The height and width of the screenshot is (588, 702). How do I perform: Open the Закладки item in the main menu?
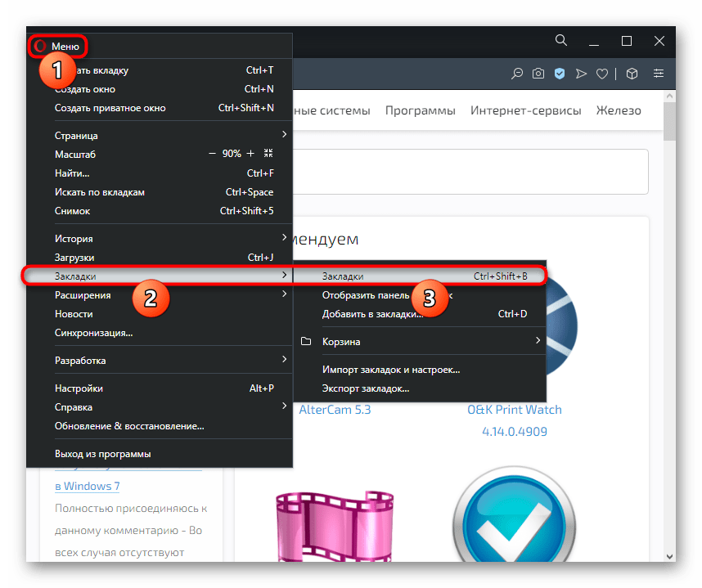[160, 276]
